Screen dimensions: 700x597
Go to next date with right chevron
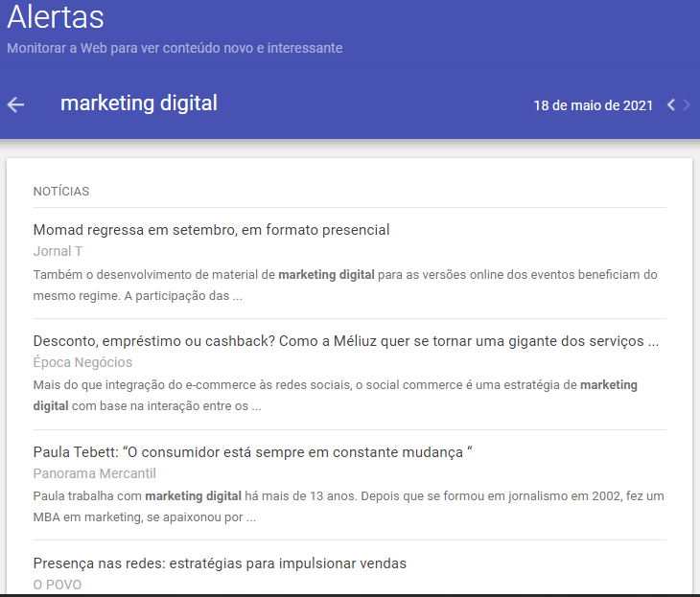pyautogui.click(x=687, y=104)
